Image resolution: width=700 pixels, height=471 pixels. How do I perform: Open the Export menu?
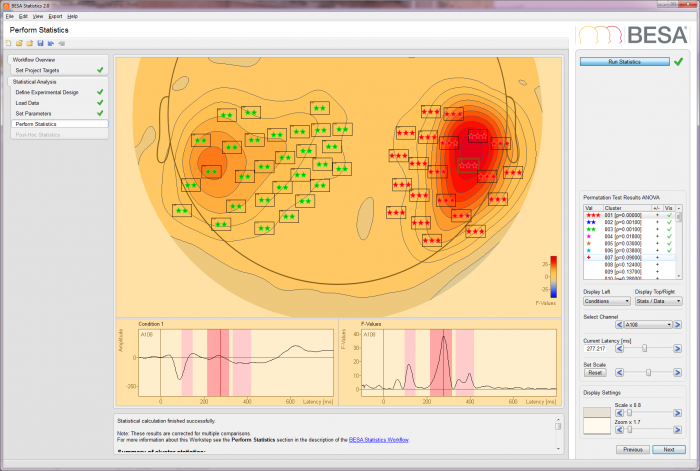tap(55, 16)
